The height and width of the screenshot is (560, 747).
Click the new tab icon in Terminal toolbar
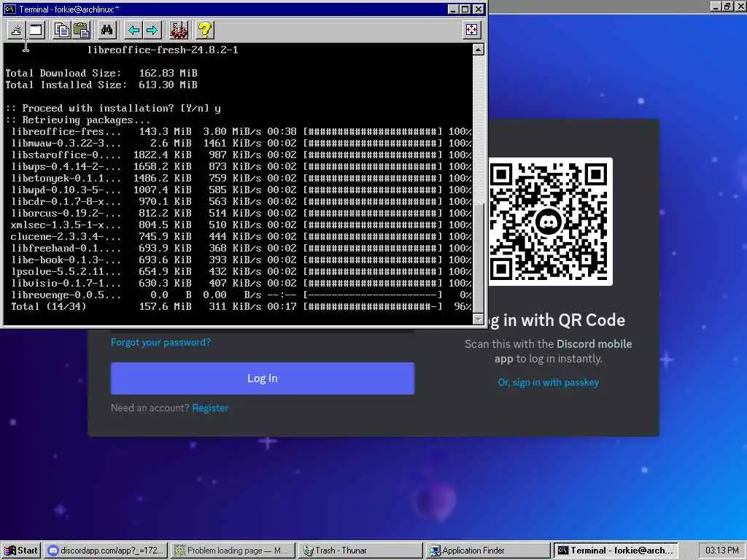16,31
